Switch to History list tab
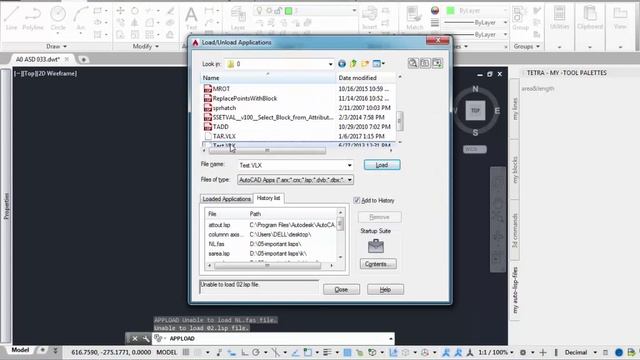The width and height of the screenshot is (640, 360). (x=268, y=198)
